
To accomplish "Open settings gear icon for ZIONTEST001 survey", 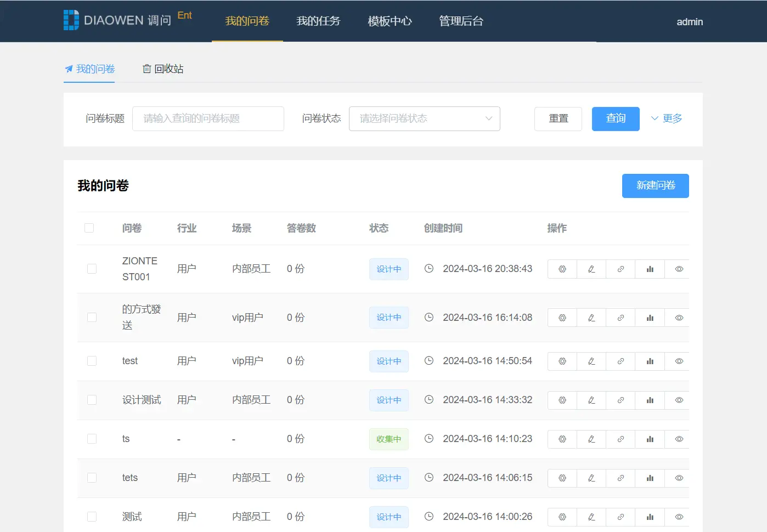I will pos(562,269).
